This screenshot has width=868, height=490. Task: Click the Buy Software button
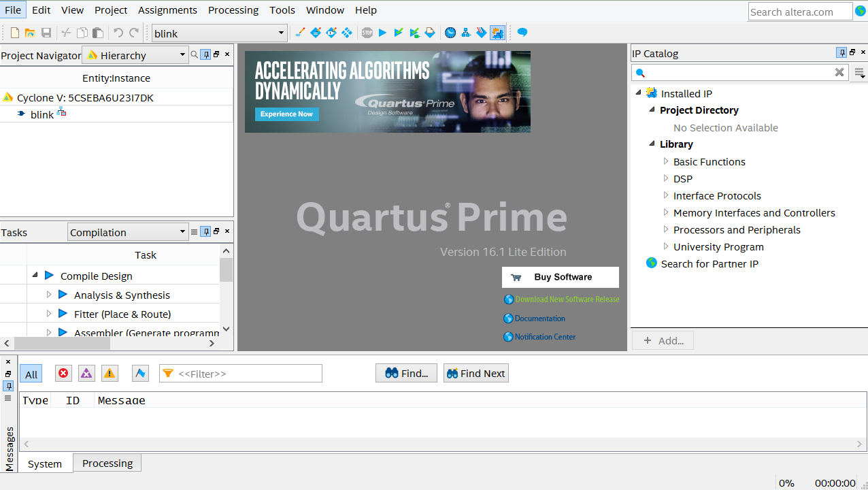pos(561,277)
